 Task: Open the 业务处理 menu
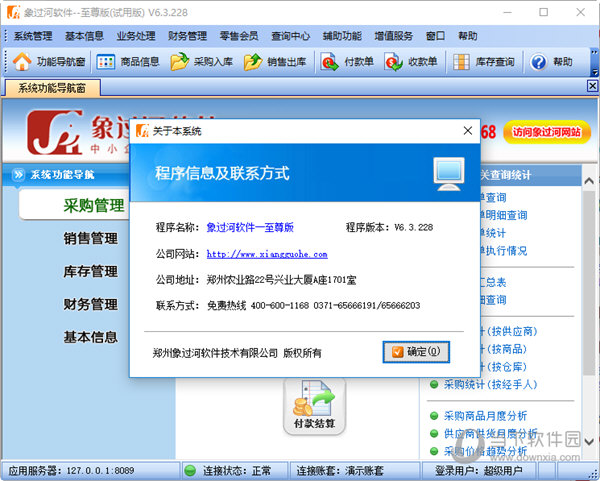[x=136, y=36]
